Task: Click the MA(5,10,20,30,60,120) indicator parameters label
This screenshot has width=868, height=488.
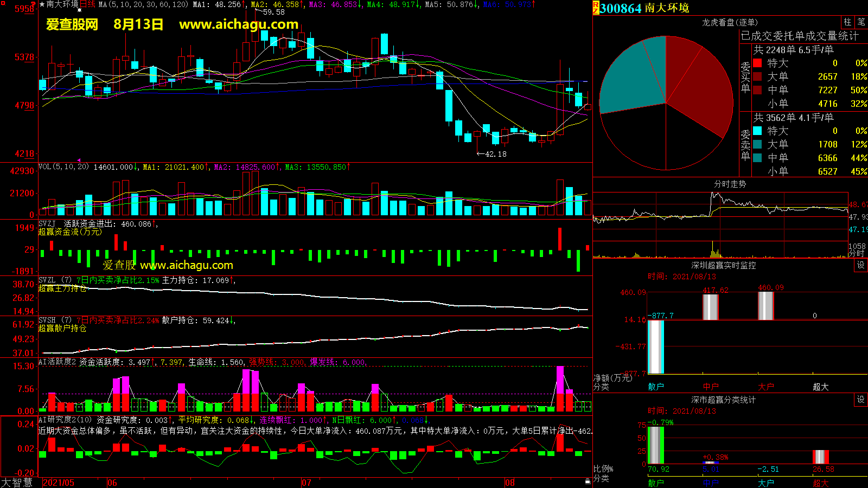Action: 143,4
